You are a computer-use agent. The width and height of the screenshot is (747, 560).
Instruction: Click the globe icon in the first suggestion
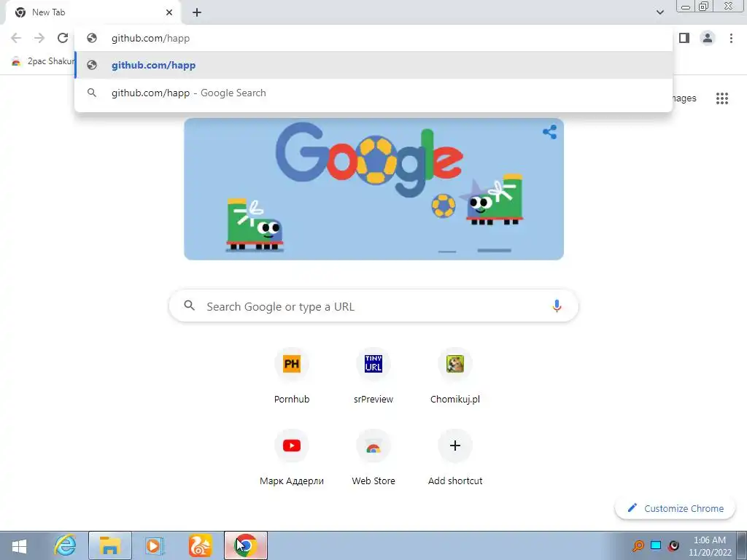92,65
